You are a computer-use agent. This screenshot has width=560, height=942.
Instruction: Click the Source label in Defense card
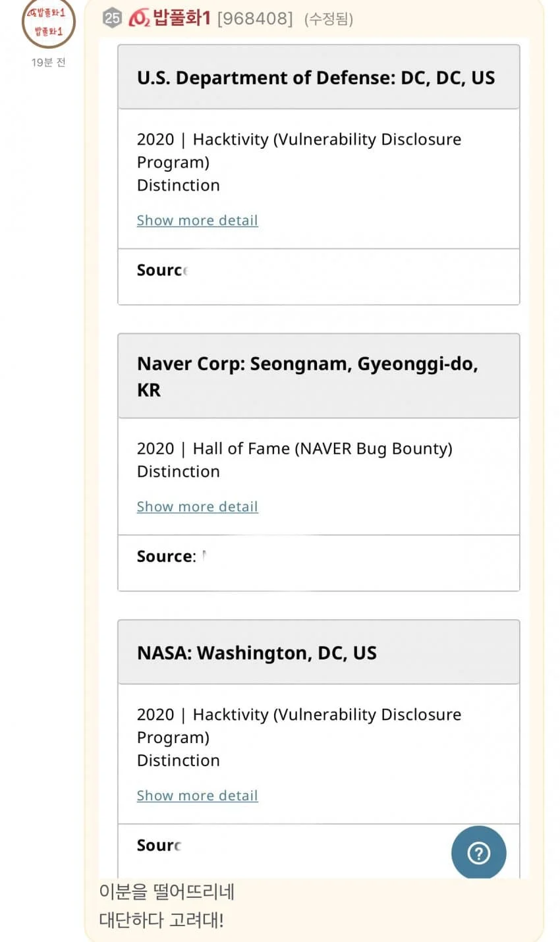coord(161,270)
